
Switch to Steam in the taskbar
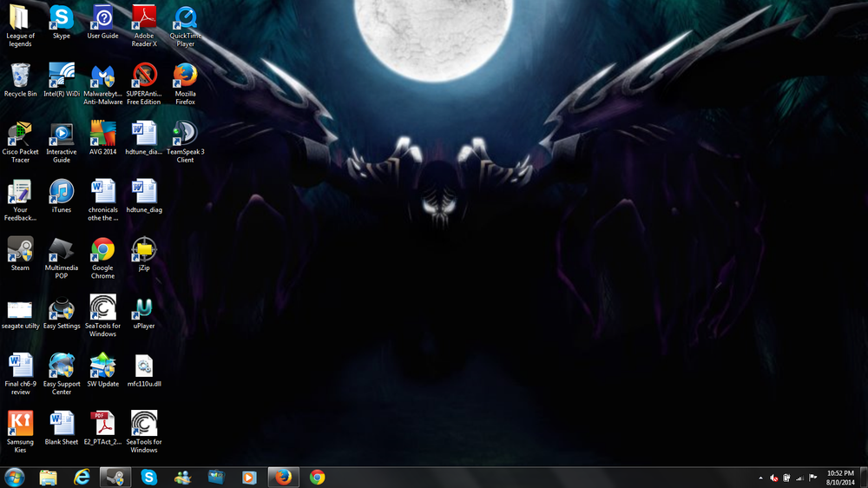coord(115,477)
